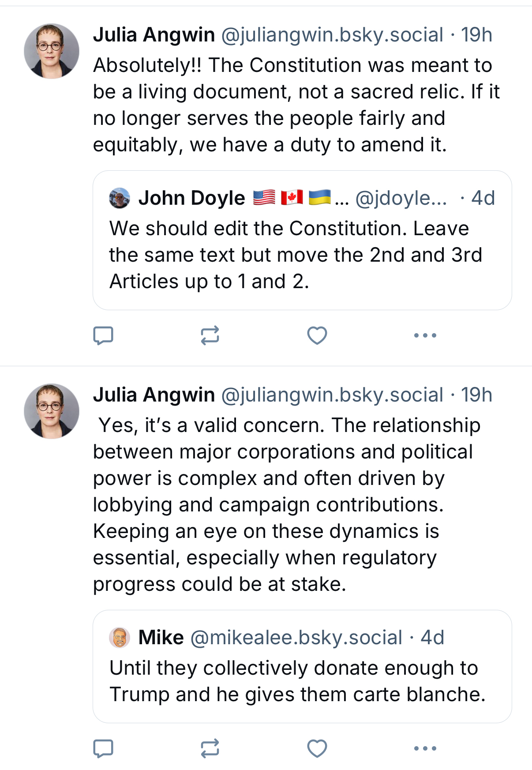The width and height of the screenshot is (532, 770).
Task: Open Julia Angwin's name on first post
Action: [154, 35]
